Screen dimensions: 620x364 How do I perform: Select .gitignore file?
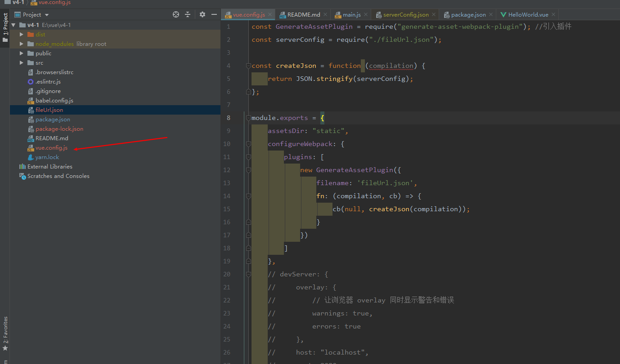tap(48, 91)
